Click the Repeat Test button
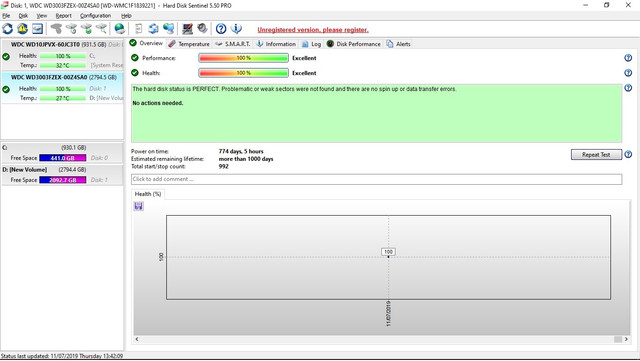The image size is (640, 361). coord(596,154)
